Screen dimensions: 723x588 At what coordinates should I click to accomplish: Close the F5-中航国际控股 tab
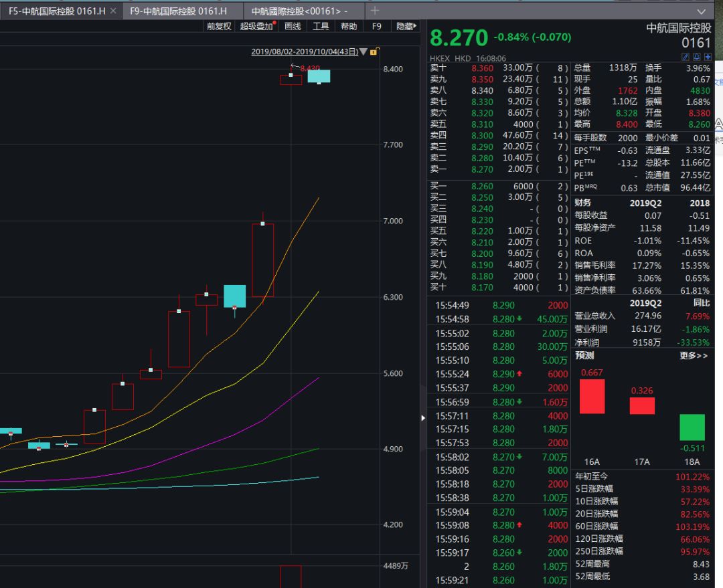coord(113,11)
